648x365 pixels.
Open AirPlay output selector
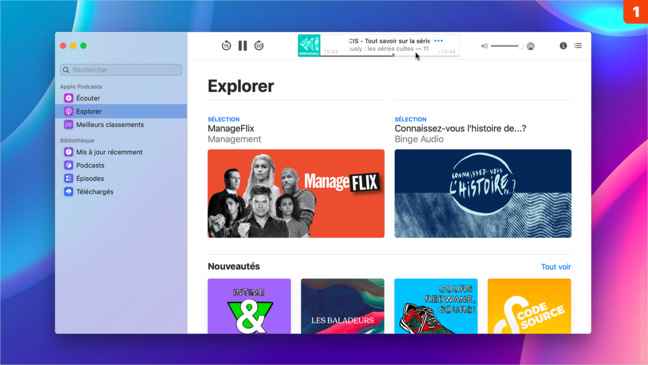click(x=531, y=46)
